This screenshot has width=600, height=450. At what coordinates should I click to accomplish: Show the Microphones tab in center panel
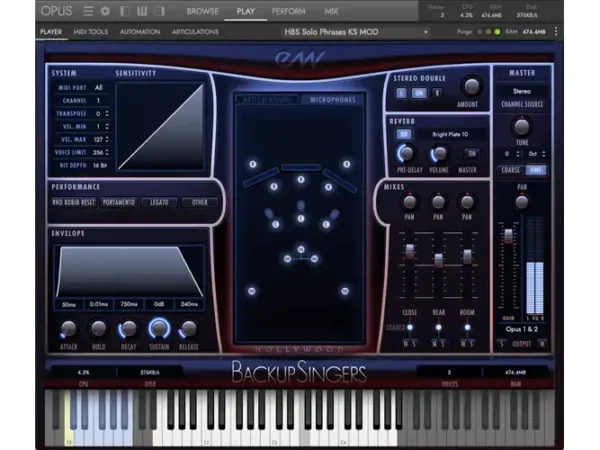pos(333,99)
